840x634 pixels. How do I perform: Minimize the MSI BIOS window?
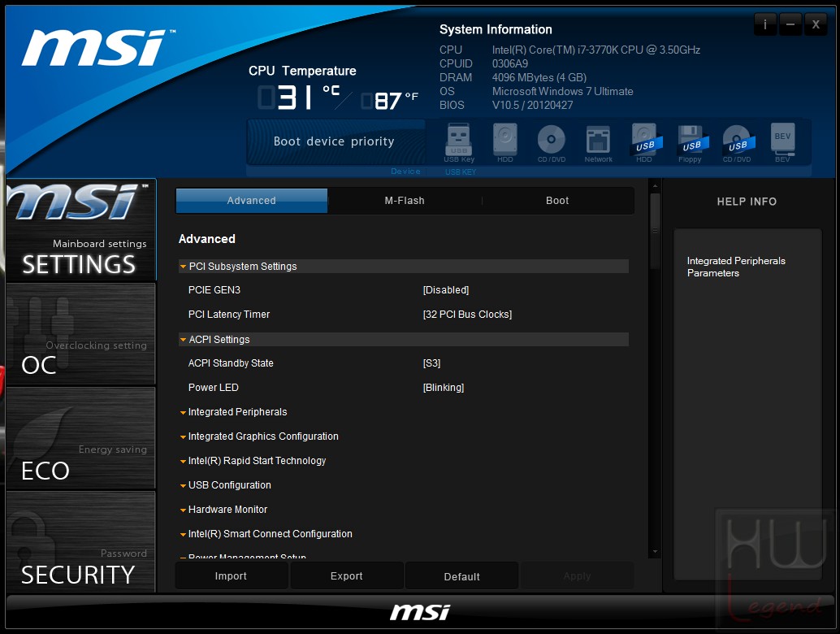pos(790,24)
